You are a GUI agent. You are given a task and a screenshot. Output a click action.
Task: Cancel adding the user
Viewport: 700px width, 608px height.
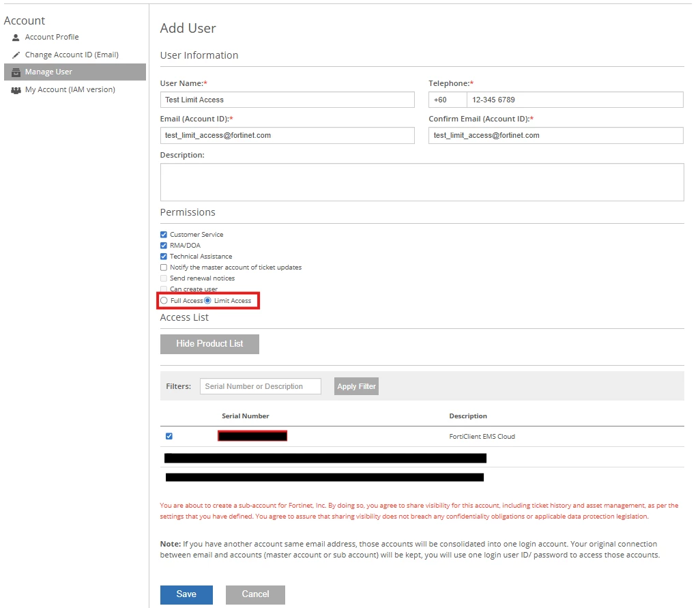tap(255, 594)
